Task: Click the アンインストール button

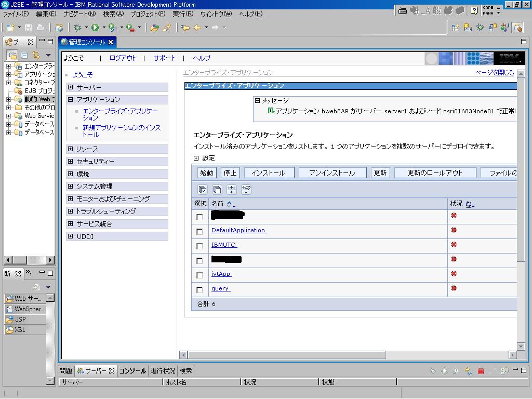Action: pyautogui.click(x=332, y=173)
